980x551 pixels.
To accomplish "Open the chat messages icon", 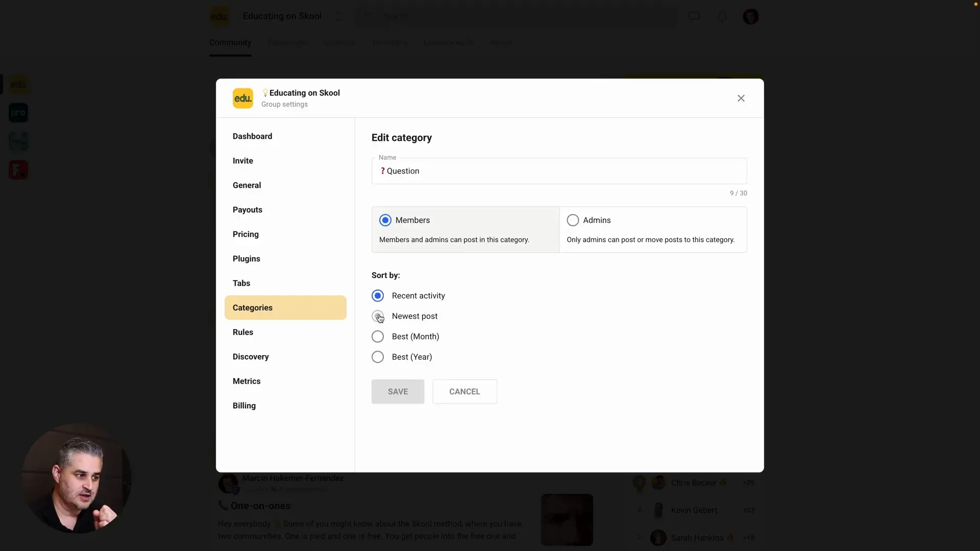I will click(x=694, y=16).
